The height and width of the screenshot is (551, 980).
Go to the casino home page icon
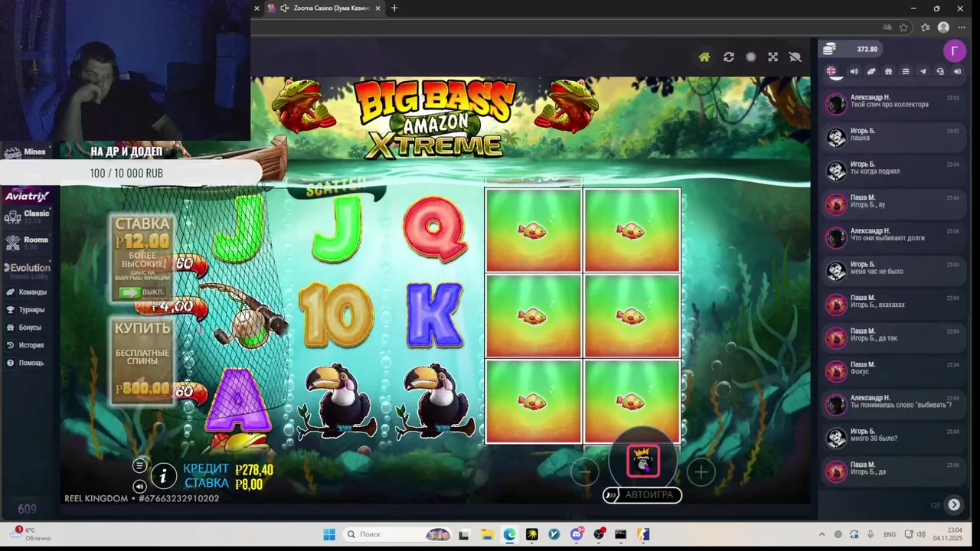coord(704,57)
